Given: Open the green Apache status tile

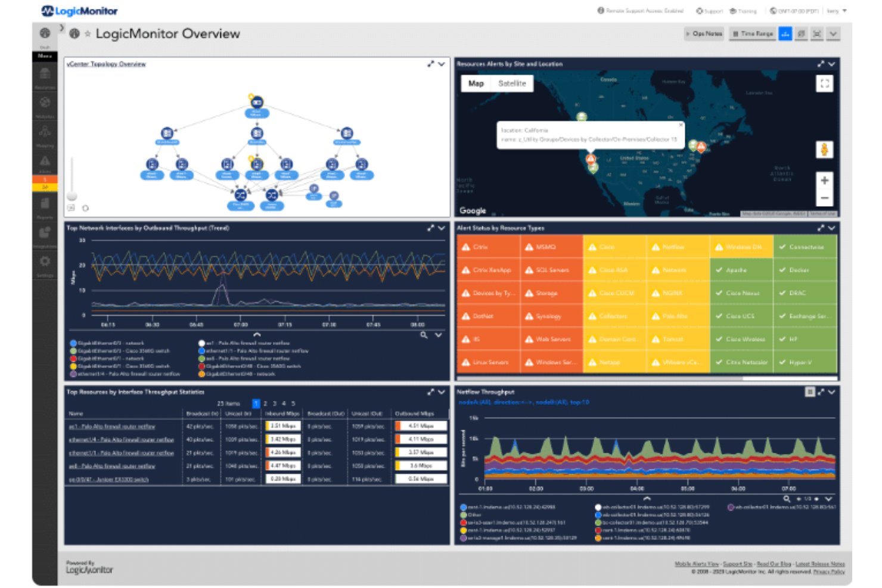Looking at the screenshot, I should click(741, 270).
